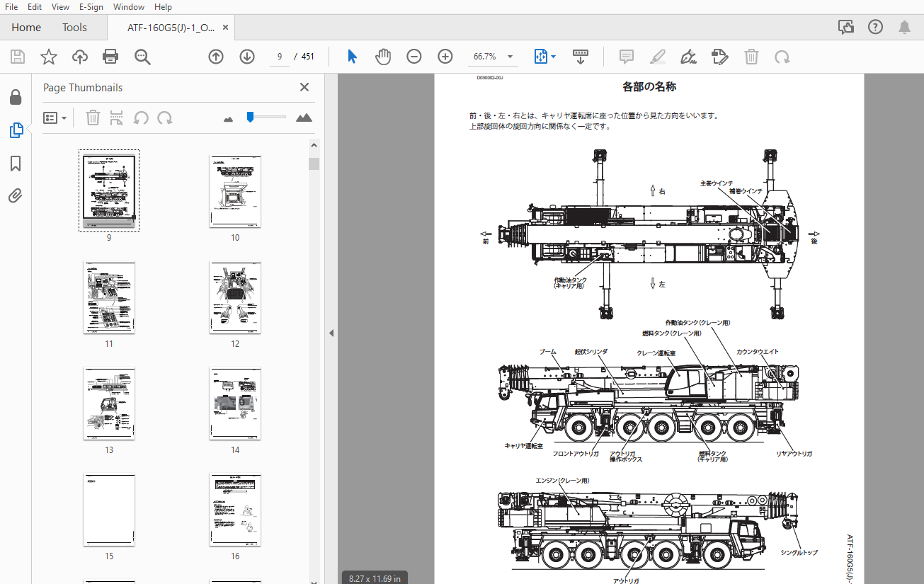Open the Fit page options tool
The height and width of the screenshot is (584, 924).
click(x=540, y=57)
